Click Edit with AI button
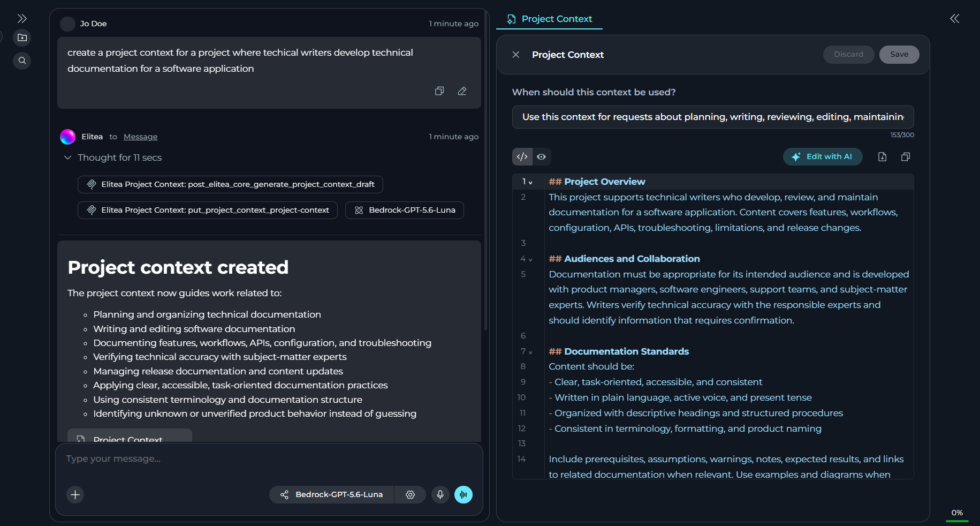The width and height of the screenshot is (980, 526). click(x=823, y=156)
